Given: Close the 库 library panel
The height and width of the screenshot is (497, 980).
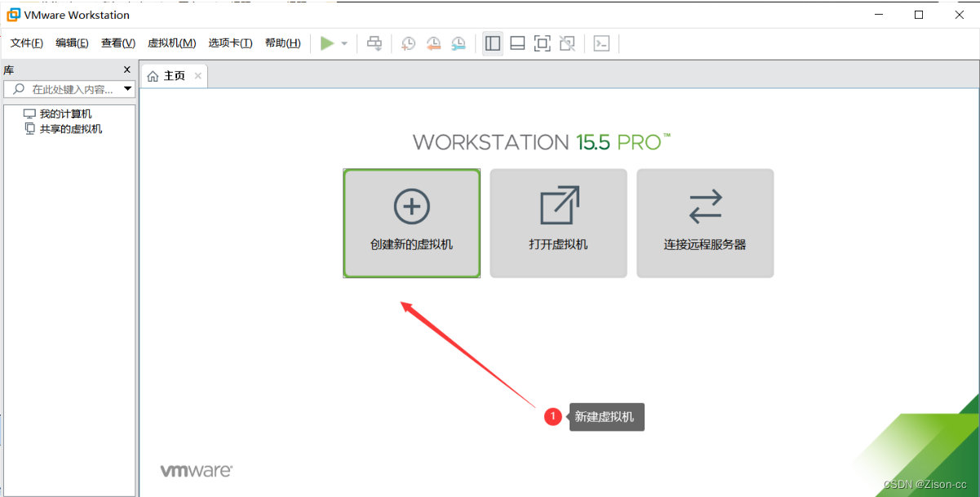Looking at the screenshot, I should (126, 70).
